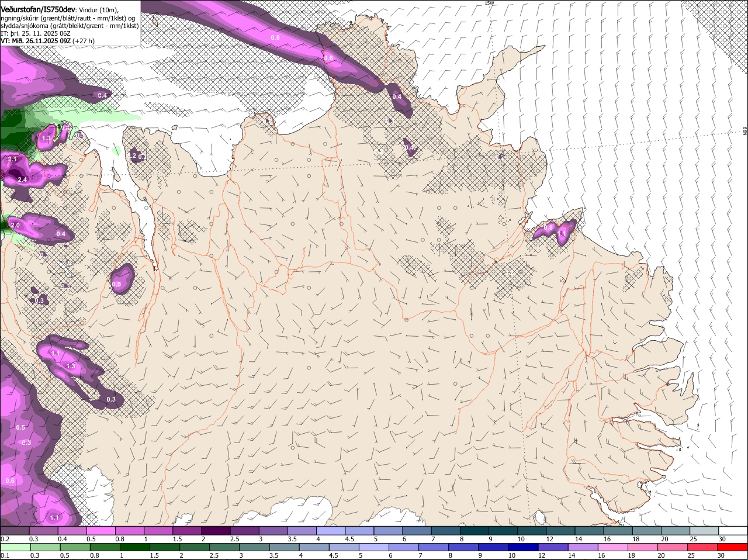Click the 15W longitude label at top
This screenshot has height=560, width=748.
pos(489,3)
